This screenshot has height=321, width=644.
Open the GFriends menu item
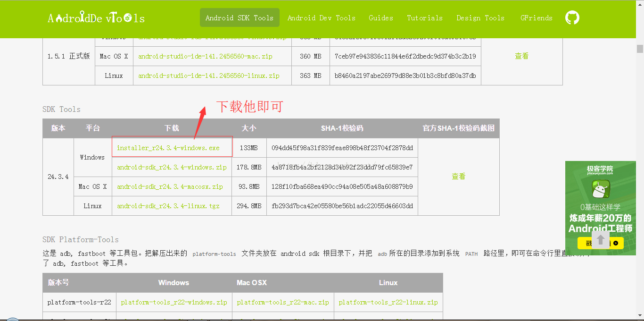537,18
